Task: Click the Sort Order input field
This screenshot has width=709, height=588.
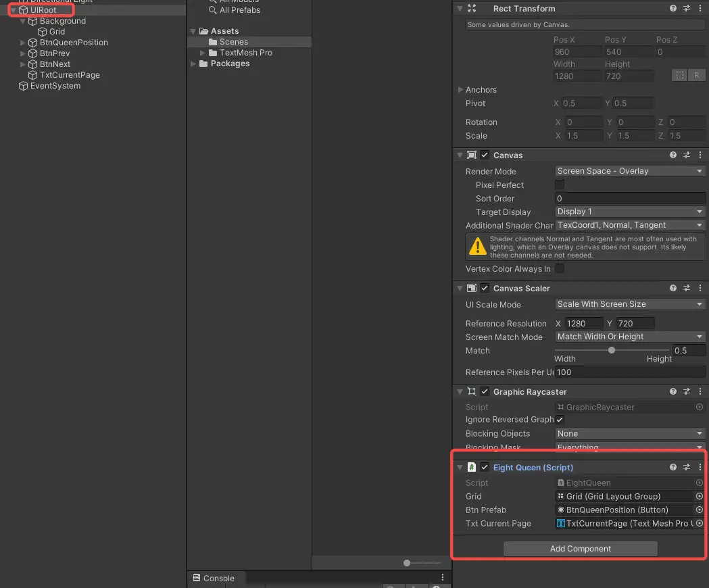Action: 630,198
